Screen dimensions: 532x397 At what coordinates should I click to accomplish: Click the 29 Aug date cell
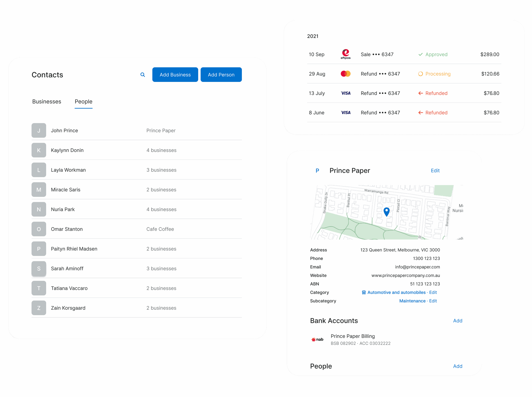coord(317,74)
